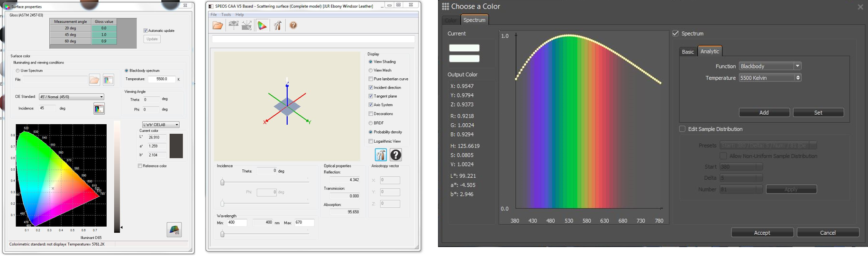Screen dimensions: 868x275
Task: Toggle the Spectrum checkbox in color dialog
Action: (x=676, y=33)
